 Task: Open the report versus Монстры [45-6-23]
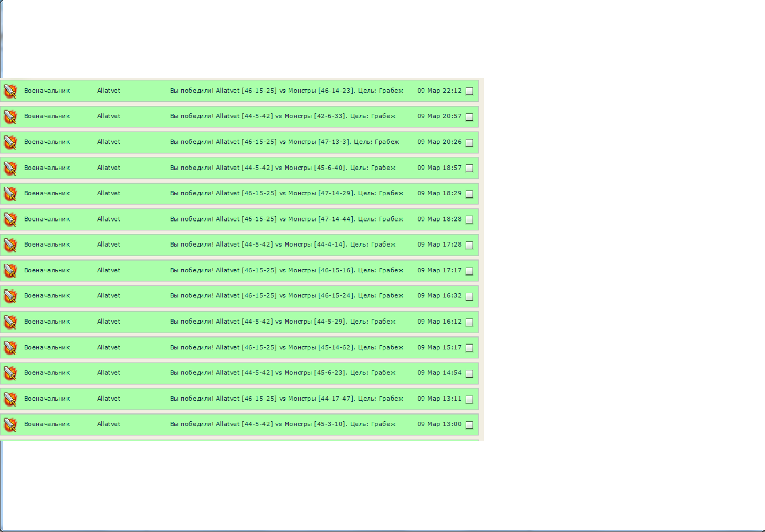pyautogui.click(x=282, y=373)
